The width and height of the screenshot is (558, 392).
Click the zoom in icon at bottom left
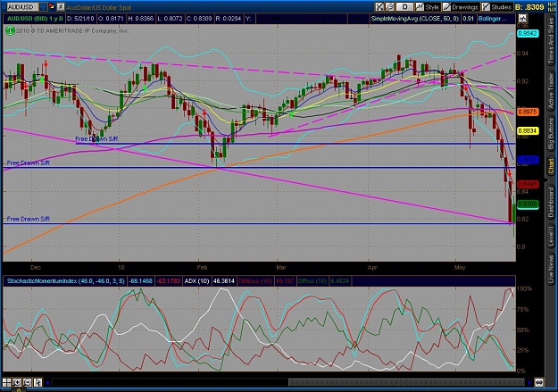click(x=17, y=382)
